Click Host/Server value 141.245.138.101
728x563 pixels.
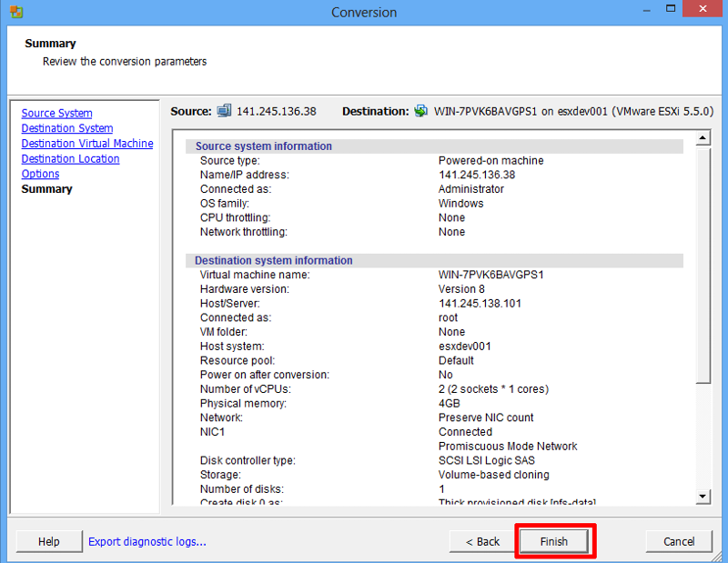[x=480, y=304]
